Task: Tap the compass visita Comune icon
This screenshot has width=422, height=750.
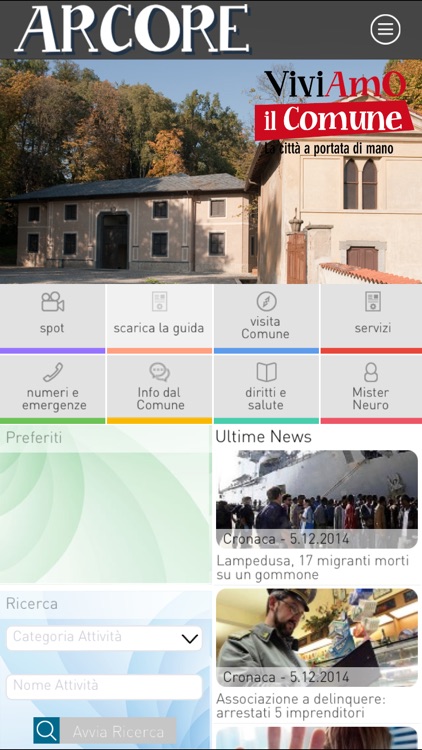Action: [x=266, y=301]
